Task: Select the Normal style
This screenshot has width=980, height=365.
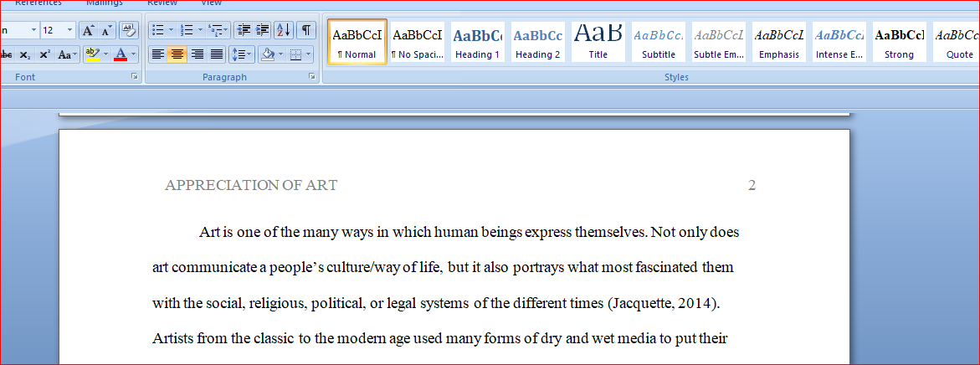Action: [x=357, y=41]
